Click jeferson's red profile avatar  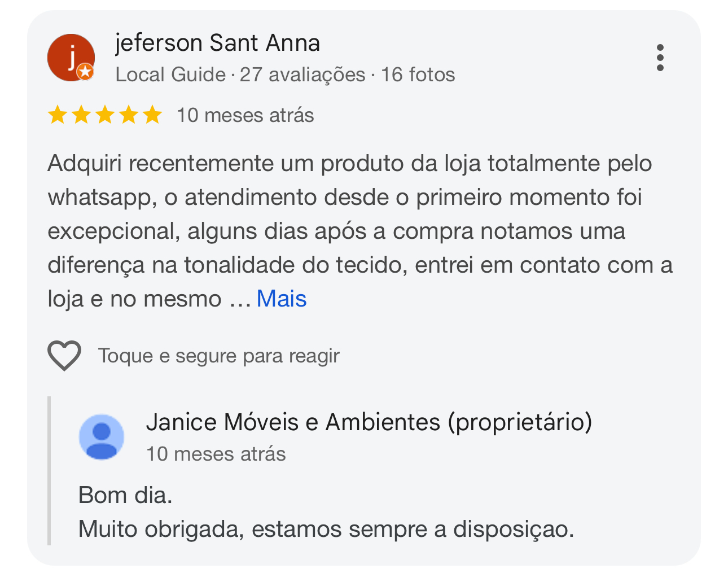pyautogui.click(x=70, y=57)
